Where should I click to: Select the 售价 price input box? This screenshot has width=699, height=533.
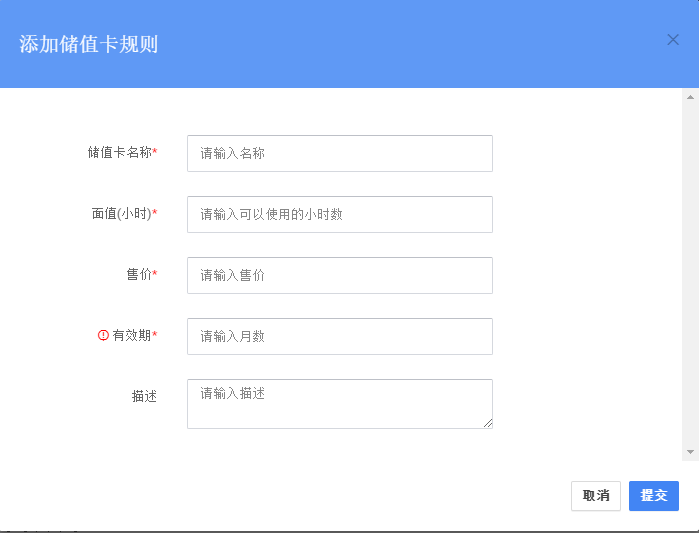340,275
